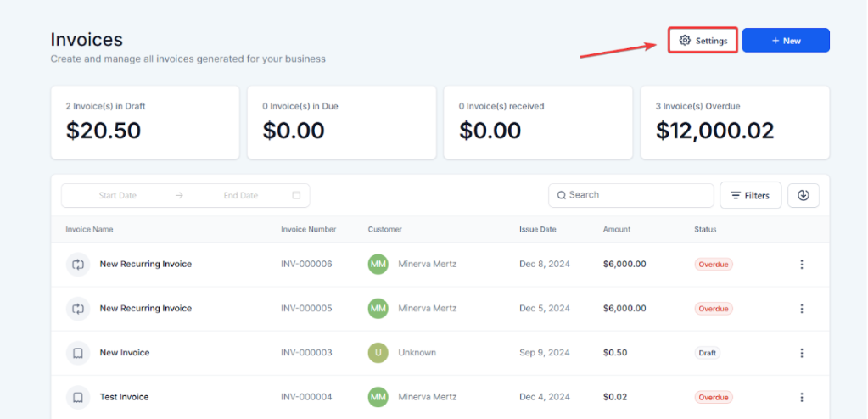Click the document icon beside Test Invoice
Screen dimensions: 868x419
click(78, 397)
